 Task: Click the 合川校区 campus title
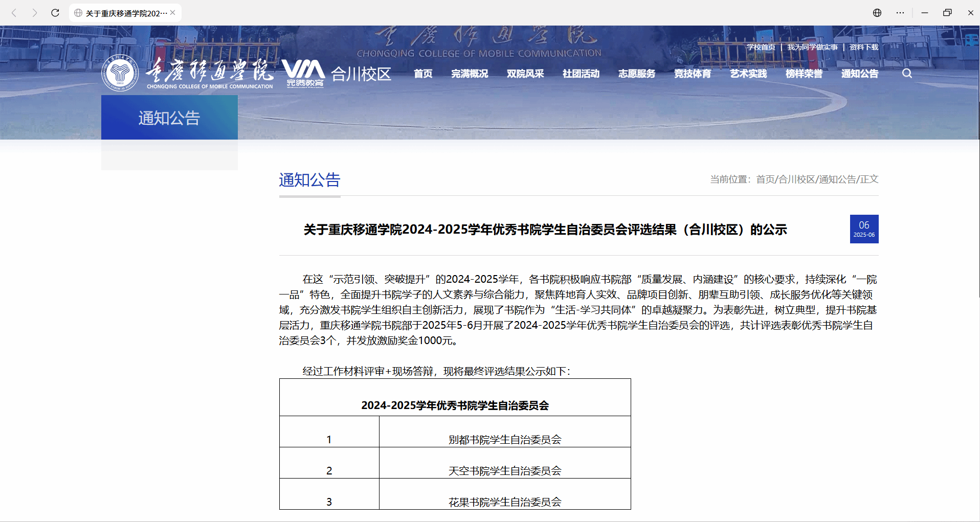click(361, 74)
